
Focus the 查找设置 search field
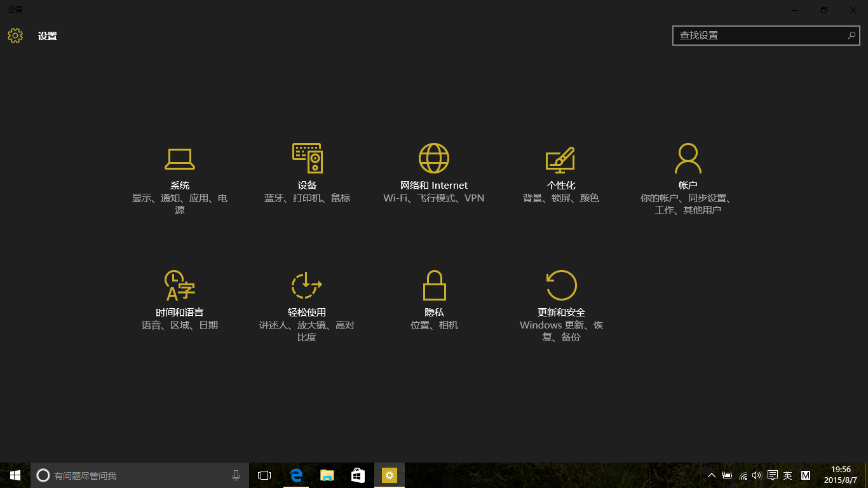(766, 36)
